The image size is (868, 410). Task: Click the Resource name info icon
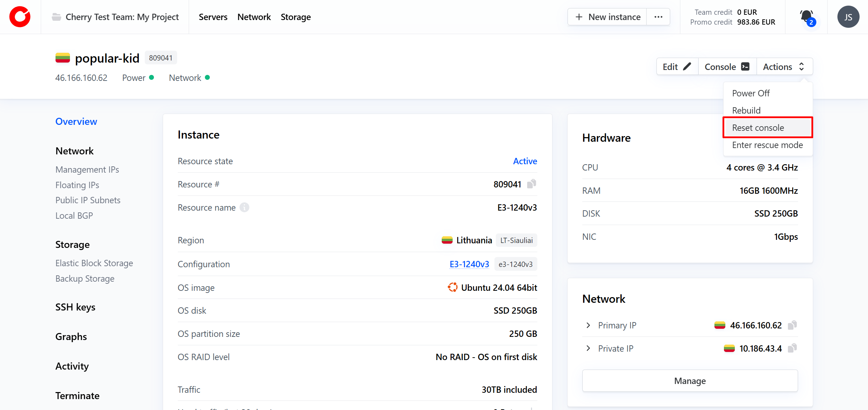pos(244,207)
